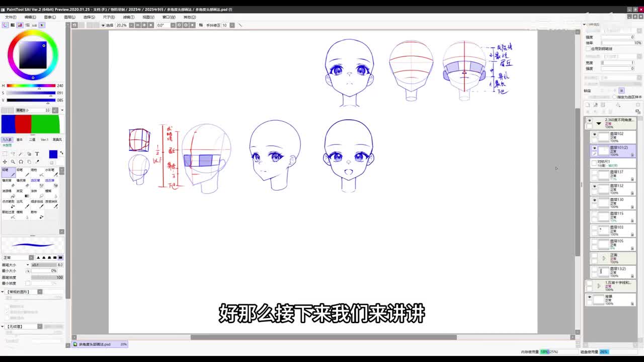Select the 渐变 gradient tool preset
The width and height of the screenshot is (644, 362).
[23, 194]
